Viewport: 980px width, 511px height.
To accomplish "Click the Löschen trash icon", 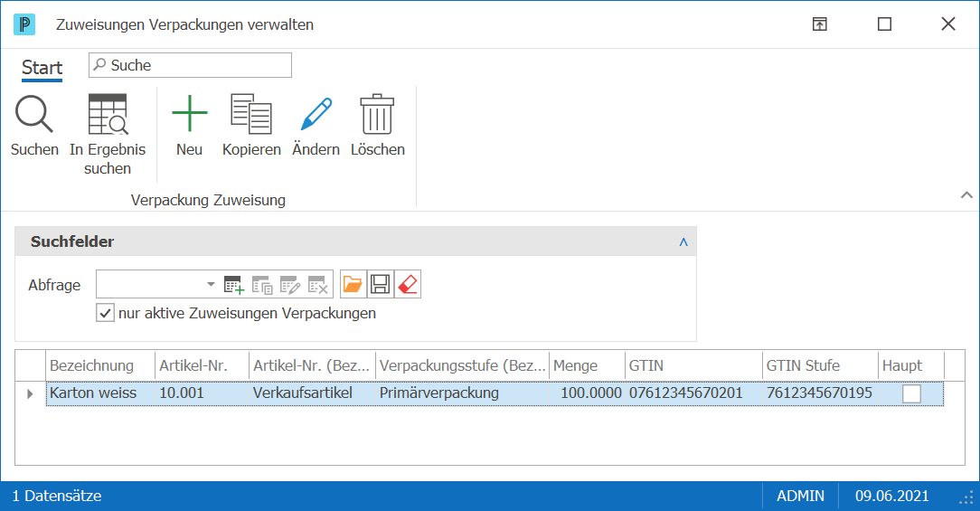I will click(377, 114).
